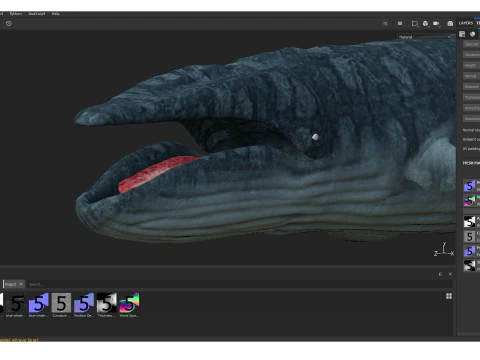The width and height of the screenshot is (480, 360).
Task: Open the camera view dropdown icon
Action: tap(436, 23)
